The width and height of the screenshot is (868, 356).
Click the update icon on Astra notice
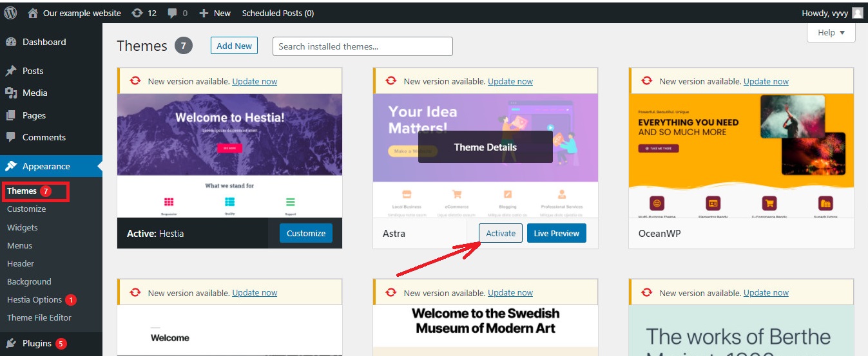coord(391,81)
